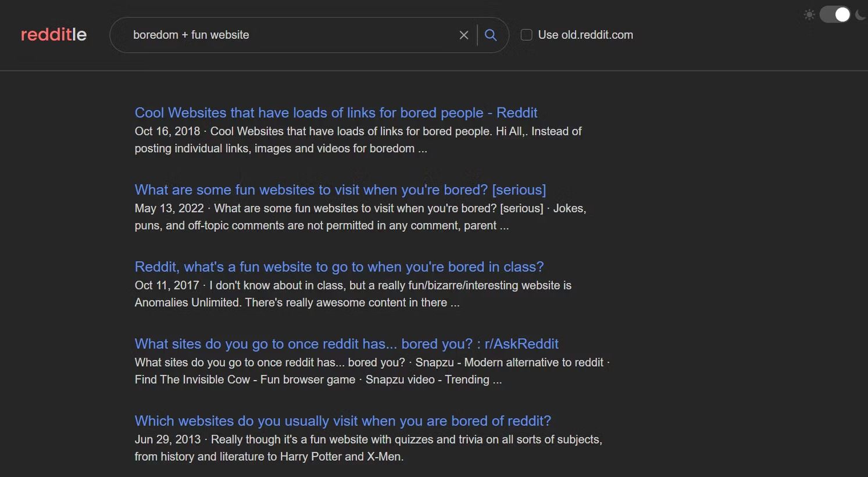Click snippet text "posting individual links, images and videos"
The width and height of the screenshot is (868, 477).
pyautogui.click(x=242, y=148)
